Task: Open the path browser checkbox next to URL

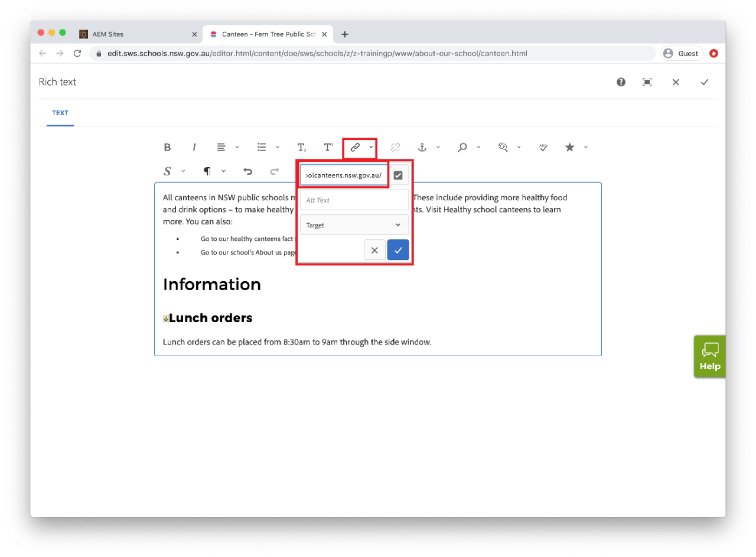Action: click(398, 175)
